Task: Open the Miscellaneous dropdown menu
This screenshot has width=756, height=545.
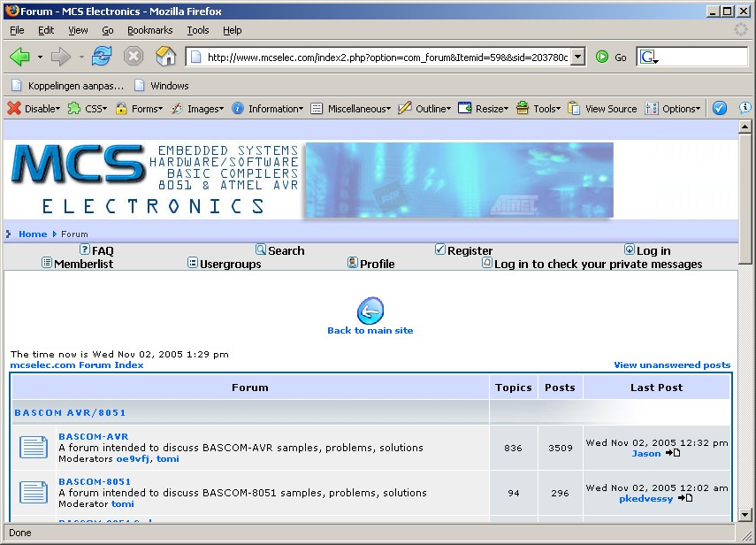Action: pyautogui.click(x=388, y=109)
